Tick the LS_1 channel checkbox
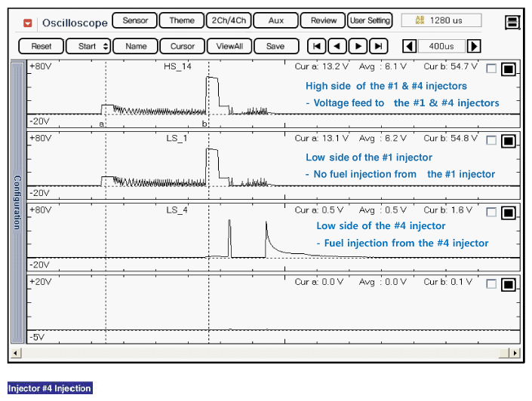The height and width of the screenshot is (401, 532). point(492,140)
